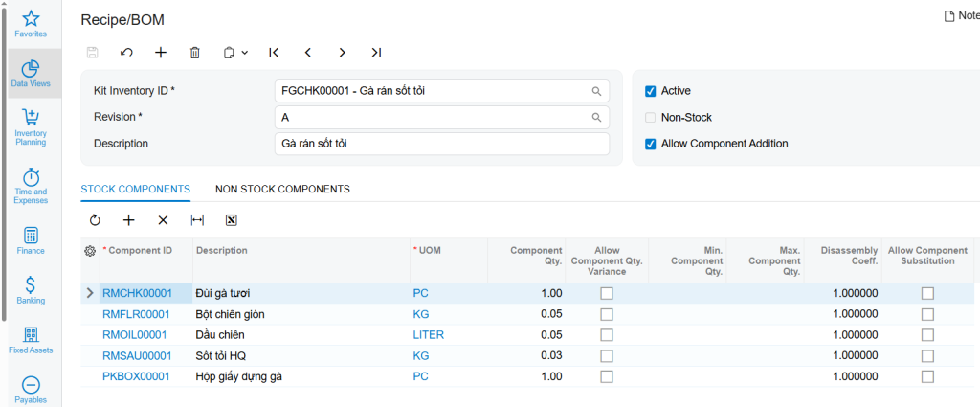Enable Component Substitution for RMSAU00001 row
This screenshot has height=407, width=980.
[927, 355]
